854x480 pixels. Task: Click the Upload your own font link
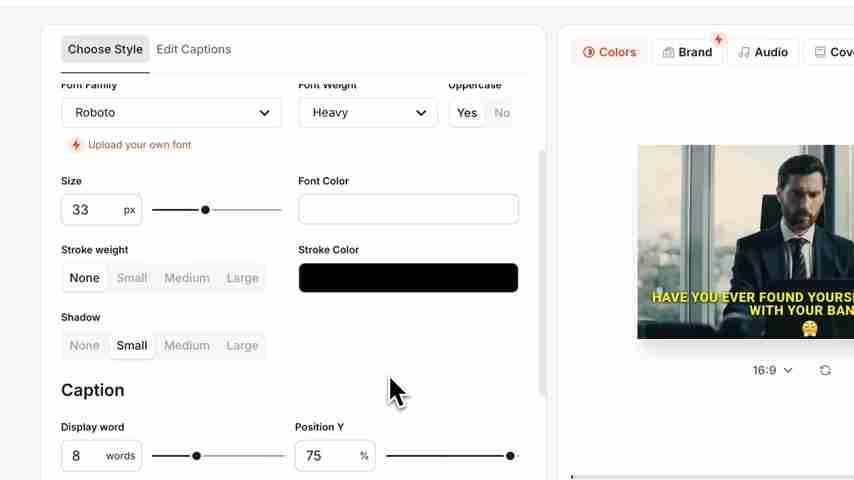point(139,145)
